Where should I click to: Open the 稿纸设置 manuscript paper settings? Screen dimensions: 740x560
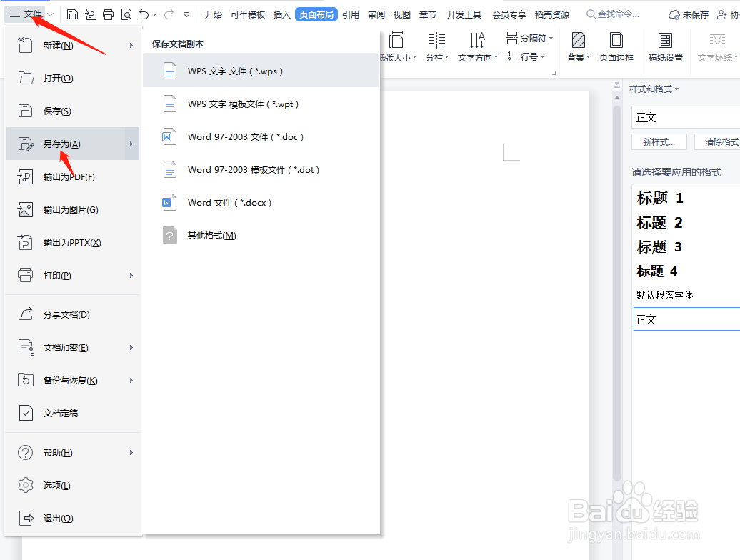coord(666,46)
